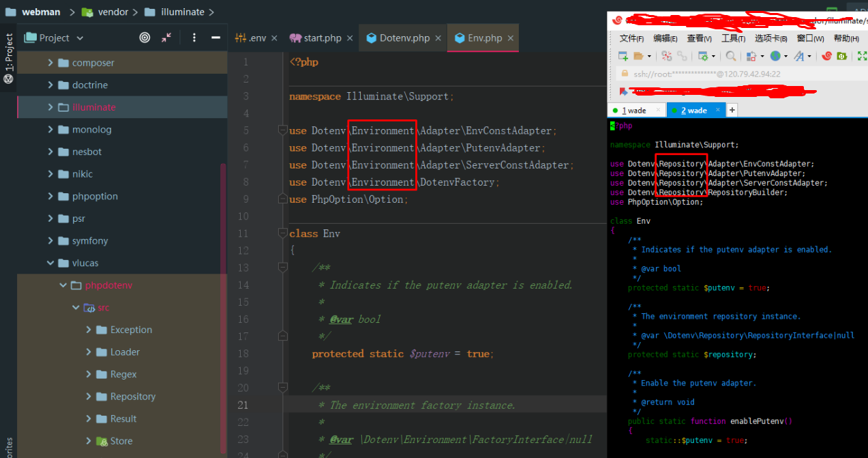868x458 pixels.
Task: Click the new session icon in Xshell toolbar
Action: coord(623,56)
